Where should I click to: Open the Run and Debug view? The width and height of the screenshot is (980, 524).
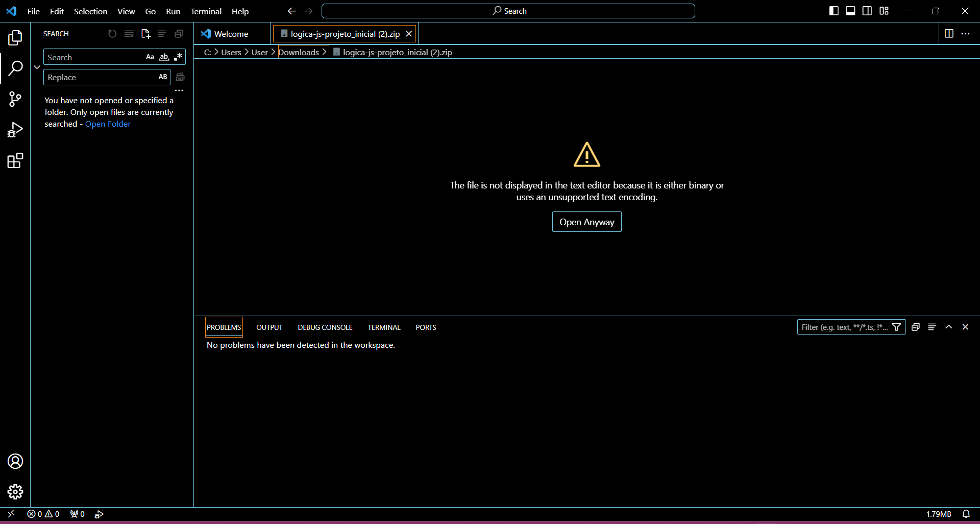15,130
